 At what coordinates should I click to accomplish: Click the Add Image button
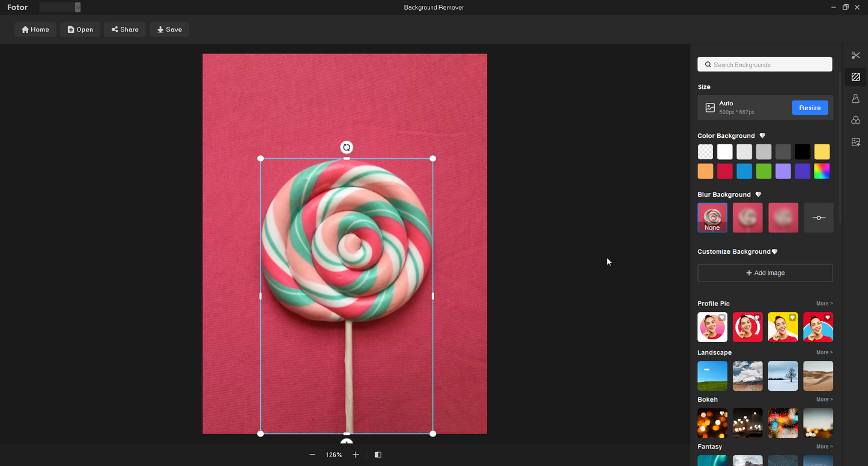click(765, 273)
